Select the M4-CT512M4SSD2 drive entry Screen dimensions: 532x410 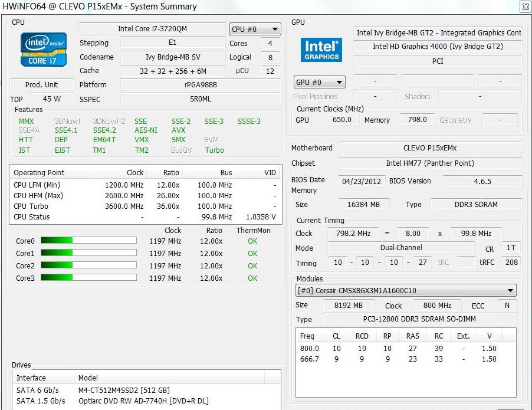(124, 391)
